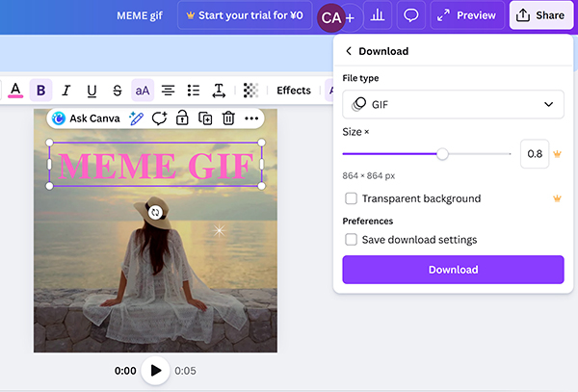Image resolution: width=578 pixels, height=392 pixels.
Task: Click the Share button
Action: pos(540,15)
